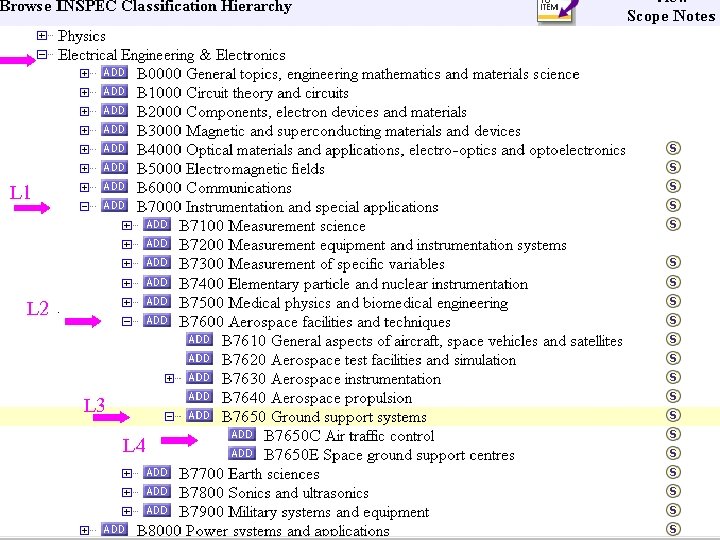
Task: View scope note for B7630 row
Action: (673, 377)
